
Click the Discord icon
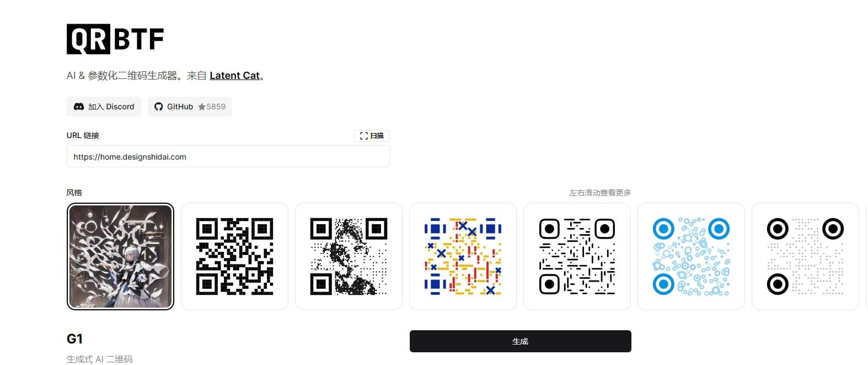[x=79, y=107]
